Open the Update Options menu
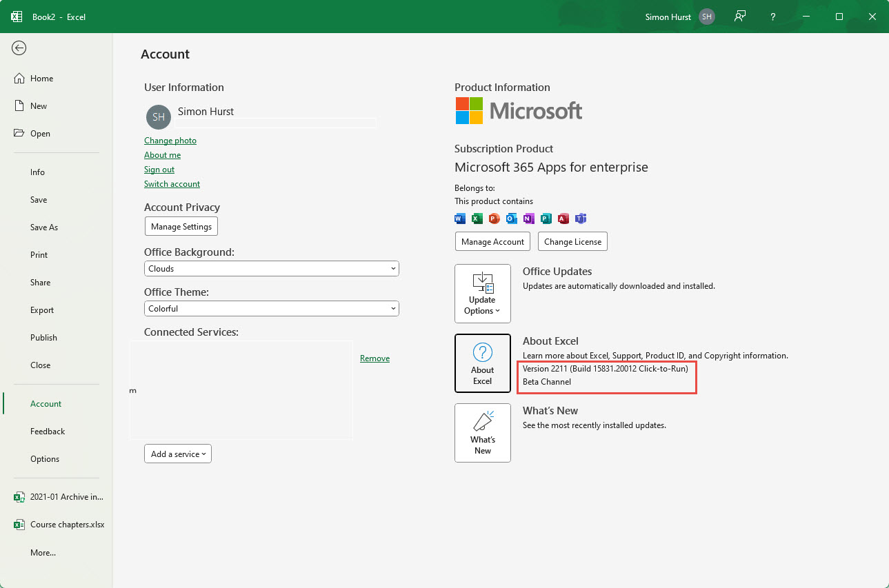 (483, 294)
